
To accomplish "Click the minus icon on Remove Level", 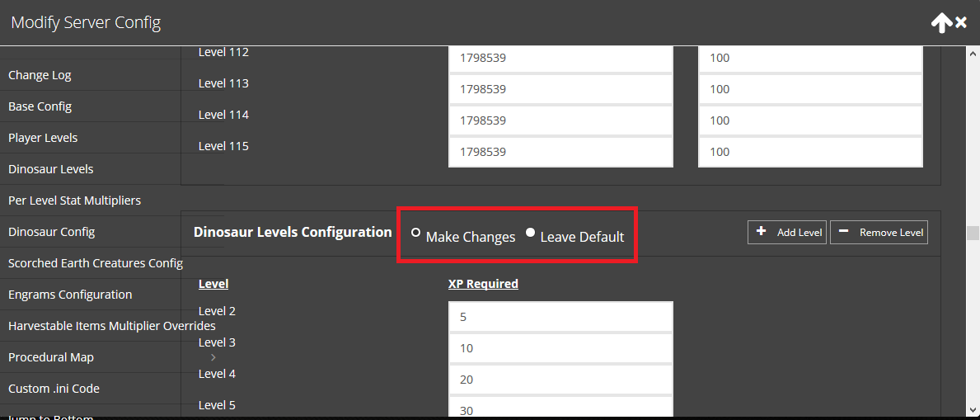I will coord(843,232).
